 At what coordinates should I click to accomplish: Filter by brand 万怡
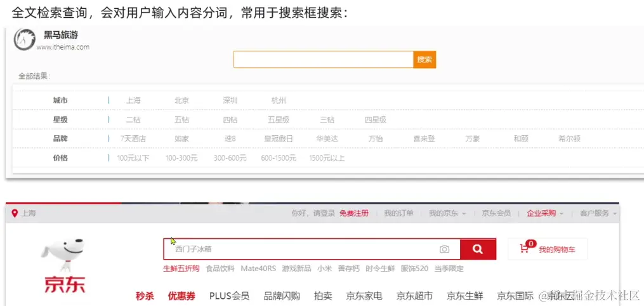[x=376, y=139]
